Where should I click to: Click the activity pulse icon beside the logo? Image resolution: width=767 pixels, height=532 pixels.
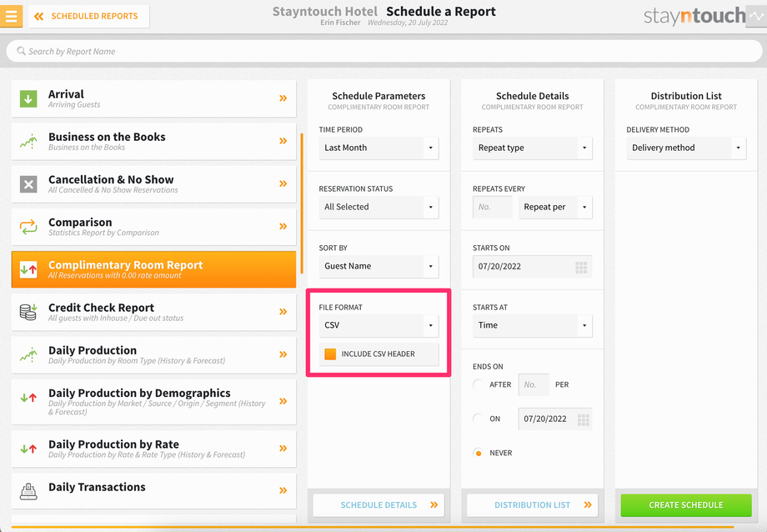coord(756,17)
